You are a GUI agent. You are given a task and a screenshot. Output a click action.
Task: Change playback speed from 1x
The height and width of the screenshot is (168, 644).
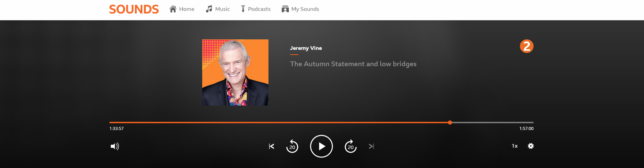(x=515, y=146)
